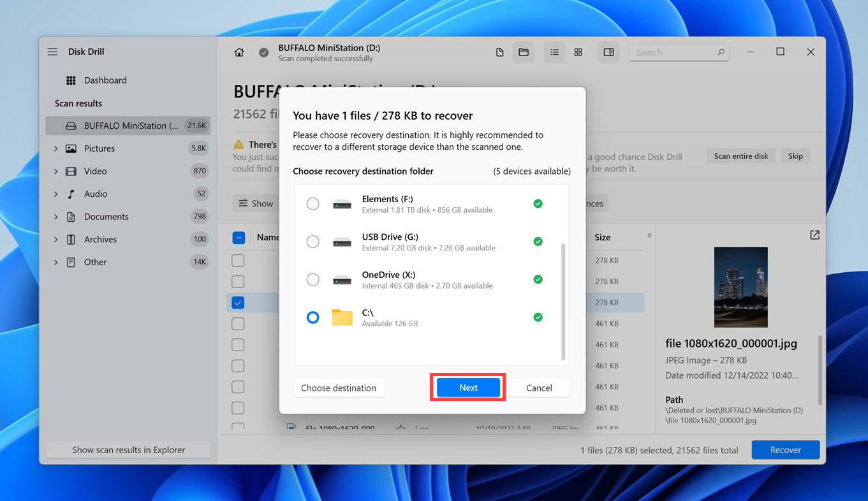Click Cancel in the recovery dialog

(x=539, y=388)
